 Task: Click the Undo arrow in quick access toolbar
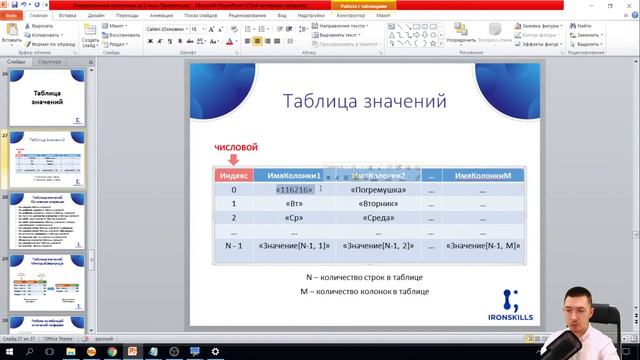pyautogui.click(x=24, y=4)
